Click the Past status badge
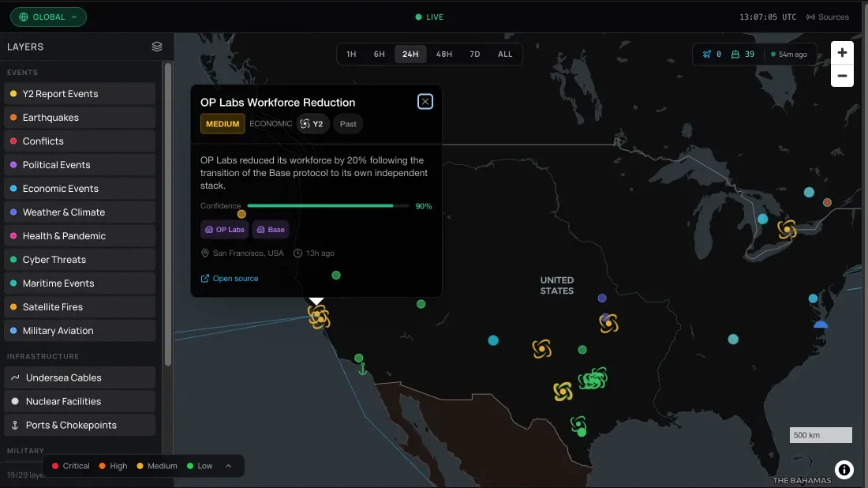This screenshot has height=488, width=868. (x=348, y=123)
